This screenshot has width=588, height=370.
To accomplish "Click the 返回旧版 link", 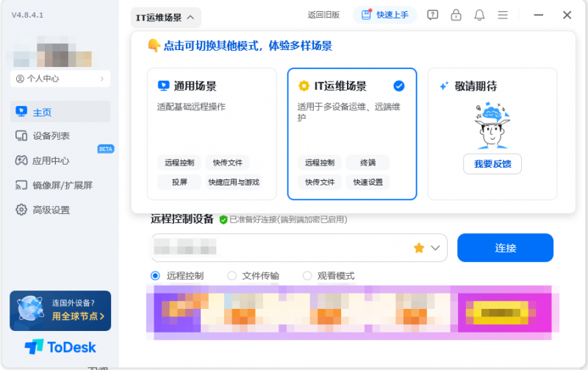I will (323, 15).
